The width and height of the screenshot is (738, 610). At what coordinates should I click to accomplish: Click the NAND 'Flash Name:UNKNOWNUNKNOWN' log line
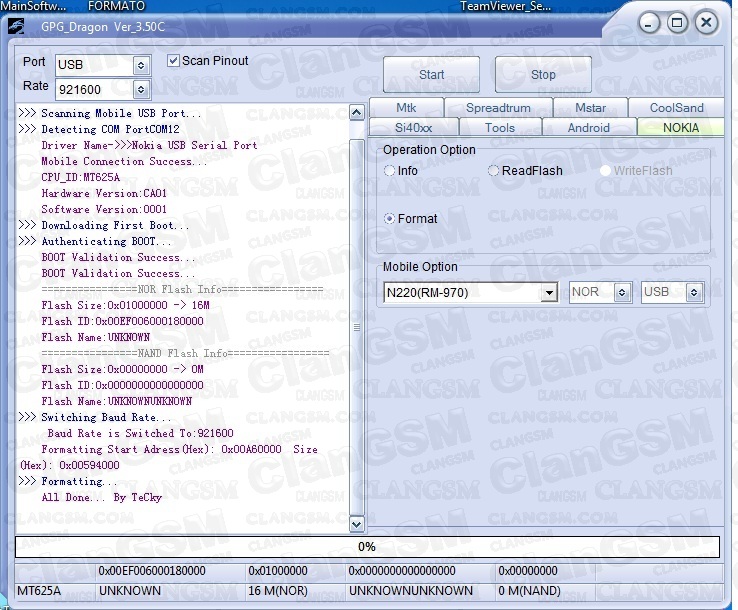[116, 401]
